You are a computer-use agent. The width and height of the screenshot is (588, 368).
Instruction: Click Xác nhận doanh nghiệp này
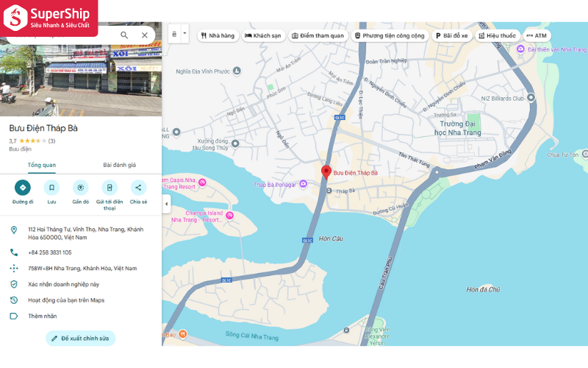(x=64, y=284)
